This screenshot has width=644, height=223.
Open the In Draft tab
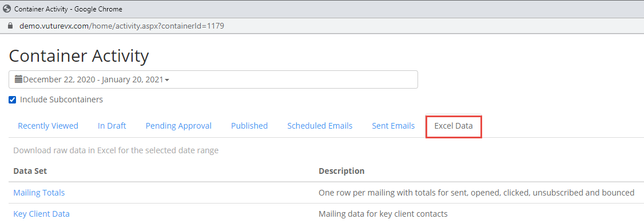112,126
